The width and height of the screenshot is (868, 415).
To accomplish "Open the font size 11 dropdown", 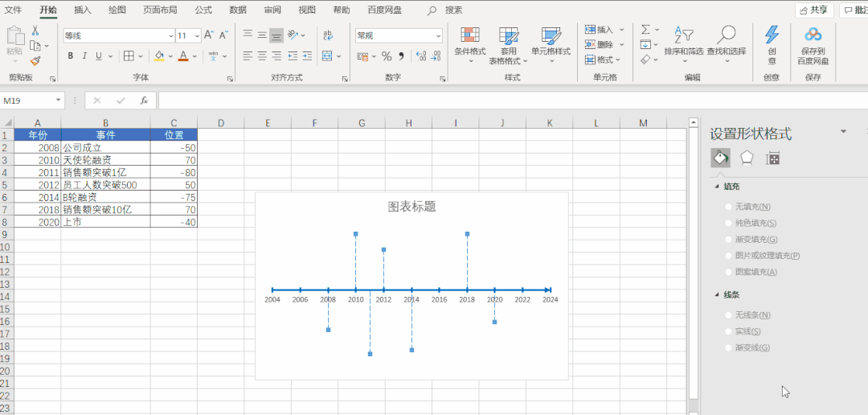I will click(x=198, y=36).
